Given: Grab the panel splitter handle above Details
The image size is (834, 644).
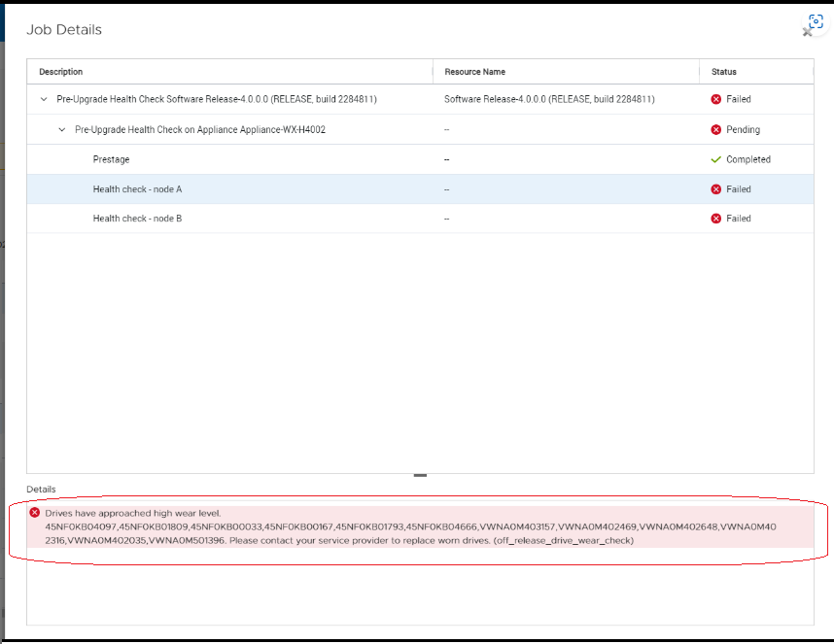Looking at the screenshot, I should (x=420, y=475).
